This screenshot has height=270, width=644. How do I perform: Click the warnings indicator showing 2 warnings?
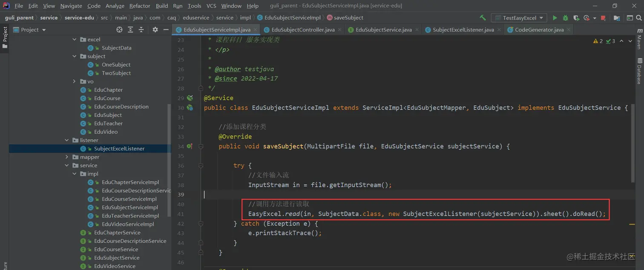coord(598,41)
